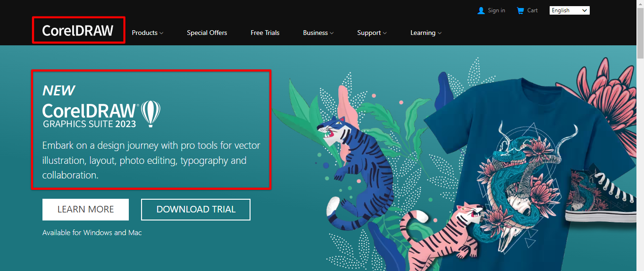Click the Sign in user icon
The image size is (644, 271).
[x=481, y=10]
